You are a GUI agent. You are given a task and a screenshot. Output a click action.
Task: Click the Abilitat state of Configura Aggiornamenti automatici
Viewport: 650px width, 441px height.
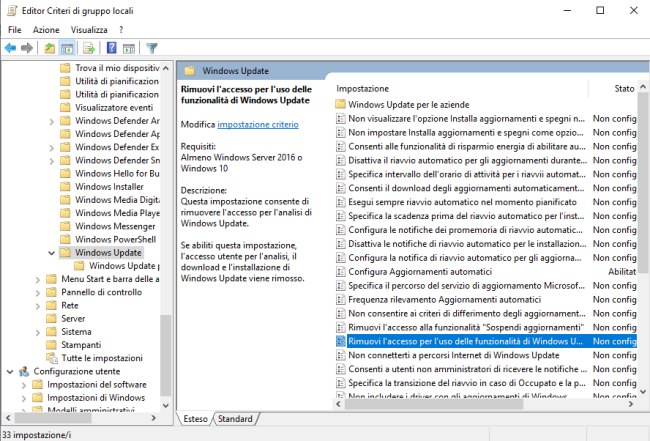[622, 271]
